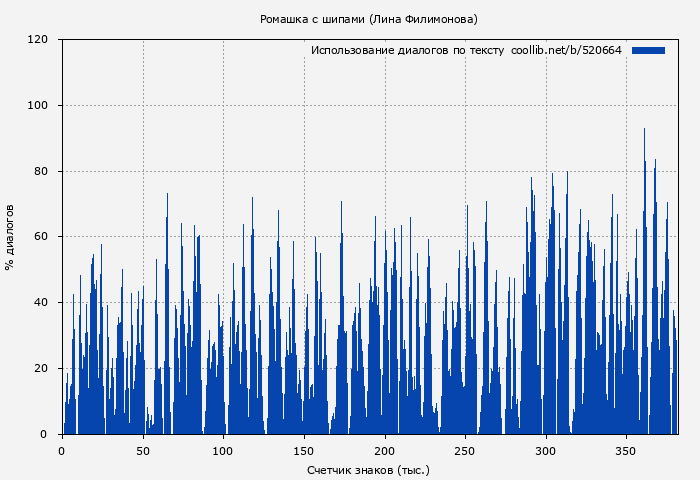The width and height of the screenshot is (700, 480).
Task: Select the 120 tick on the vertical axis
Action: [x=38, y=40]
